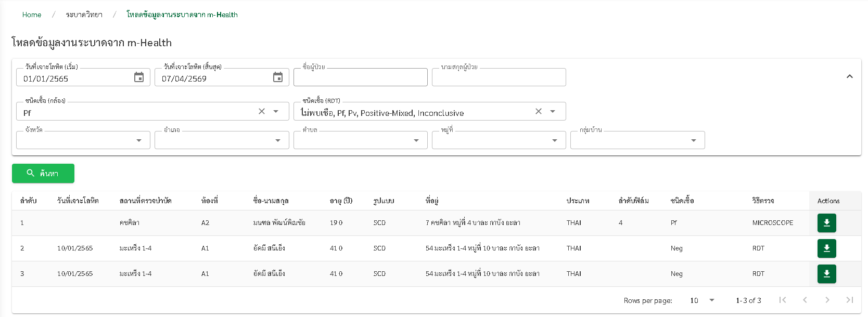
Task: Open calendar for blood draw end date
Action: [x=278, y=77]
